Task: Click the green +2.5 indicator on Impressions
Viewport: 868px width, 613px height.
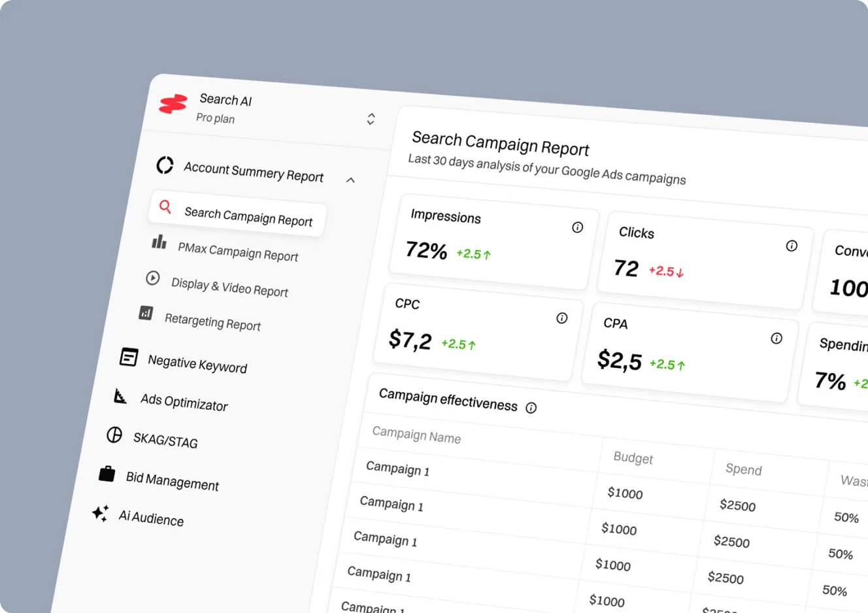Action: 473,254
